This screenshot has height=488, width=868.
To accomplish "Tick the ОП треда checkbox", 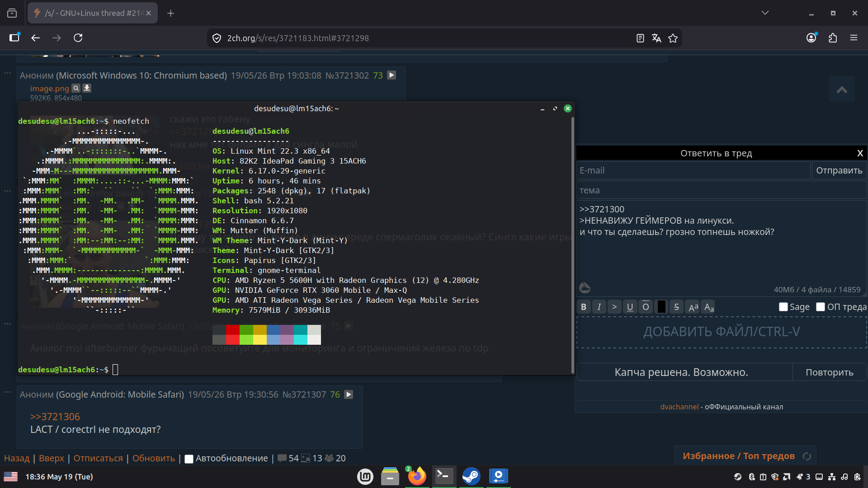I will tap(821, 307).
